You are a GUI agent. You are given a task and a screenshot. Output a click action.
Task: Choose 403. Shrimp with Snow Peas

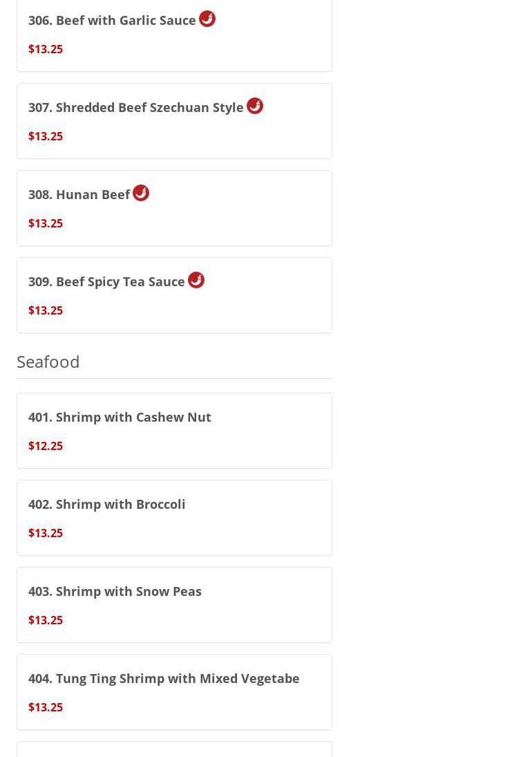115,591
